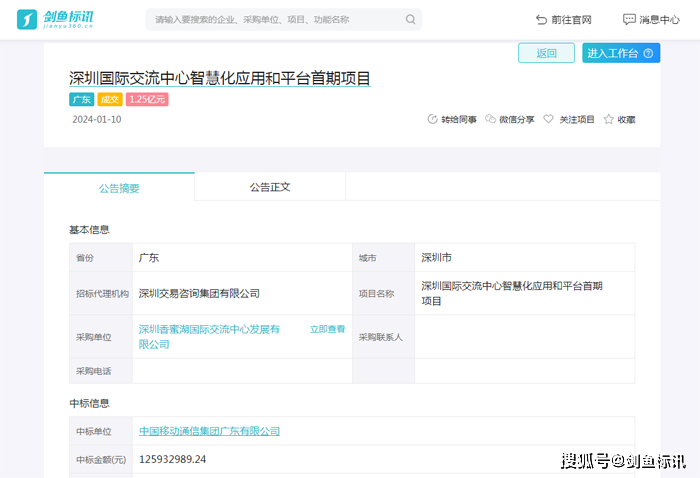Click the 基本信息 section heading
The height and width of the screenshot is (478, 700).
click(x=89, y=229)
